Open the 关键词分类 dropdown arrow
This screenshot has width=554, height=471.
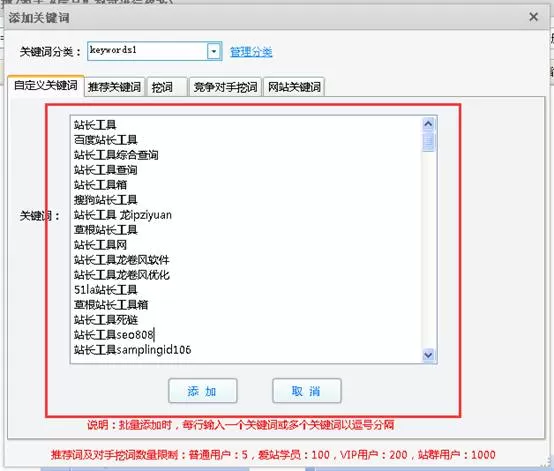pos(214,52)
